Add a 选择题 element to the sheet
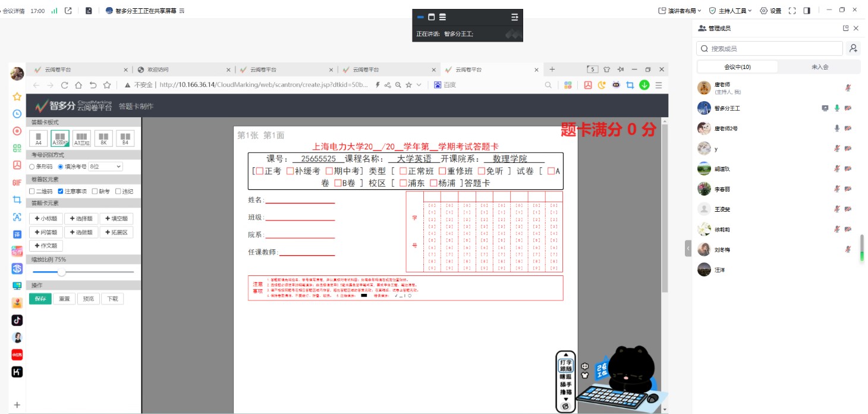Image resolution: width=868 pixels, height=414 pixels. tap(81, 219)
